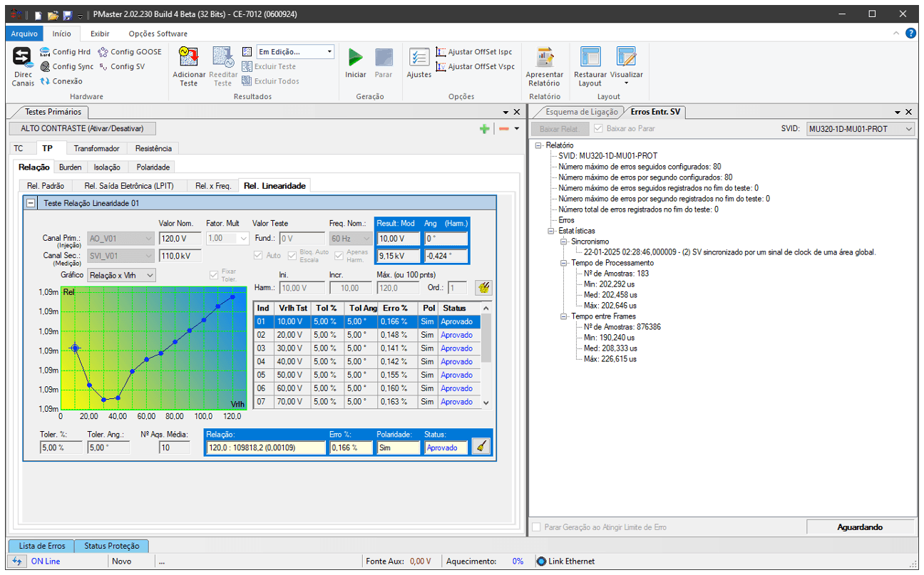The width and height of the screenshot is (924, 575).
Task: Open the Rel. x Freq. tab
Action: (213, 186)
